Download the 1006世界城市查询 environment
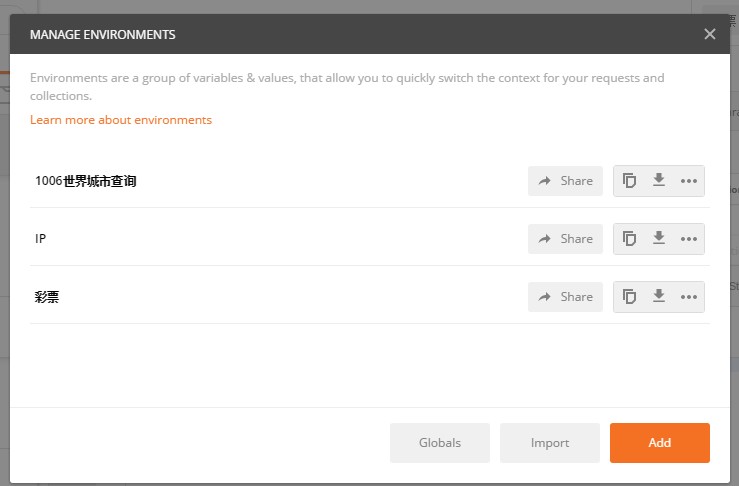 (658, 181)
